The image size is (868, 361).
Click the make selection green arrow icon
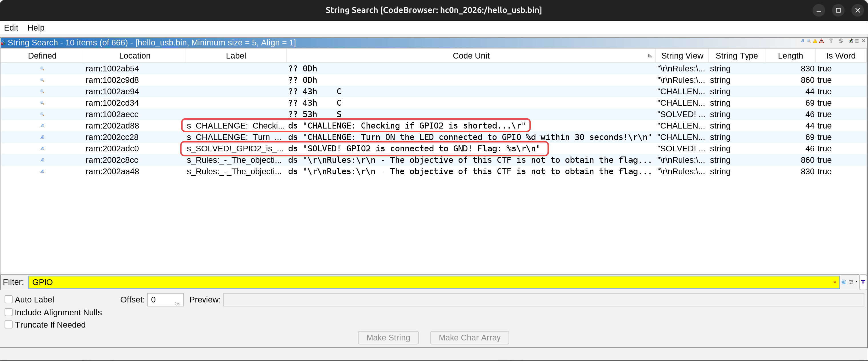click(851, 41)
